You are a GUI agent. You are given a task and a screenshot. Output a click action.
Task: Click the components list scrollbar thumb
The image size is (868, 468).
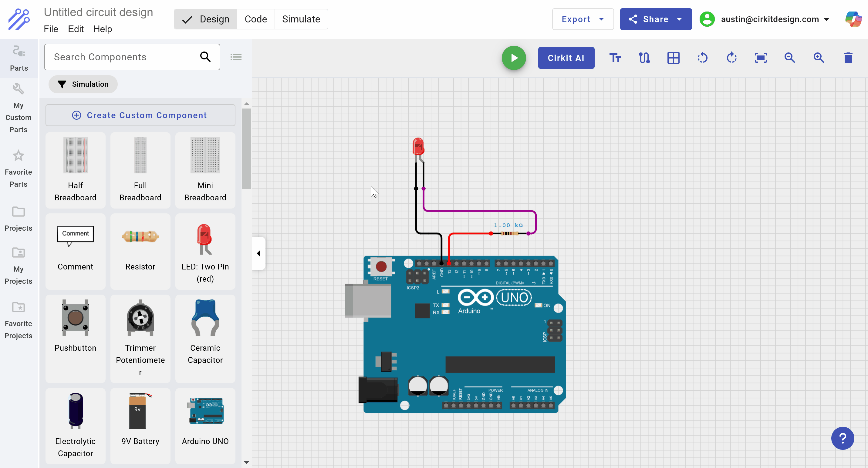click(x=246, y=149)
